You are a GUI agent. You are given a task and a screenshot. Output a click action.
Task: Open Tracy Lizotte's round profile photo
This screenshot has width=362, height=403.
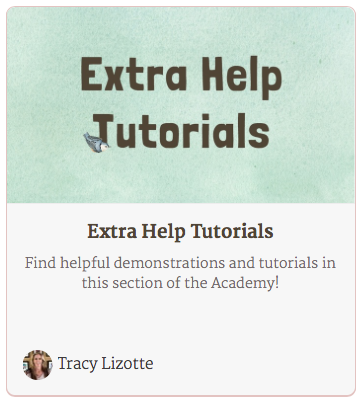37,365
